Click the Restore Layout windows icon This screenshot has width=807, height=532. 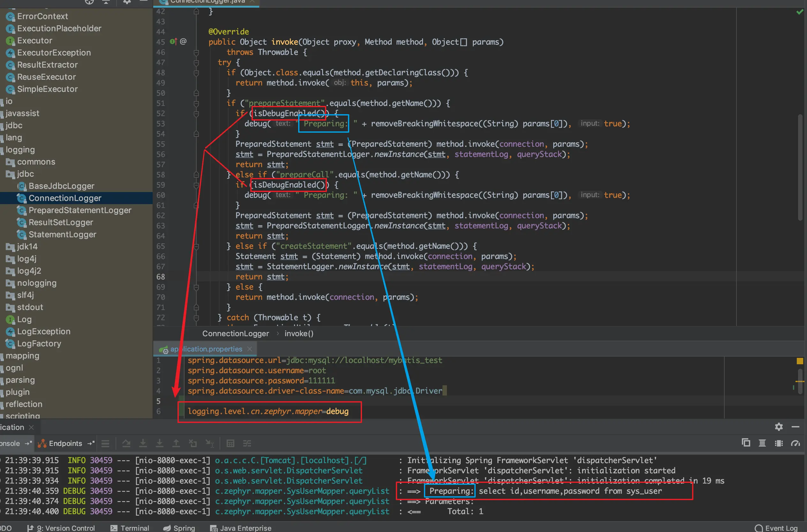[746, 443]
